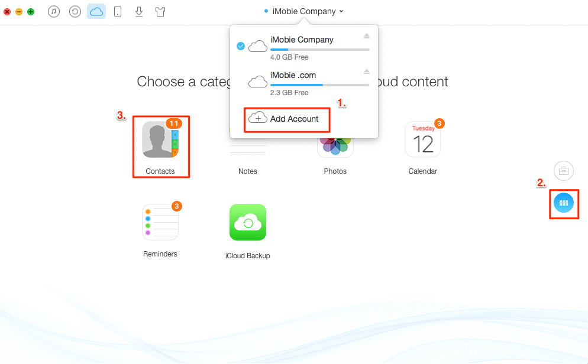Click the download arrow toolbar icon

pyautogui.click(x=139, y=11)
